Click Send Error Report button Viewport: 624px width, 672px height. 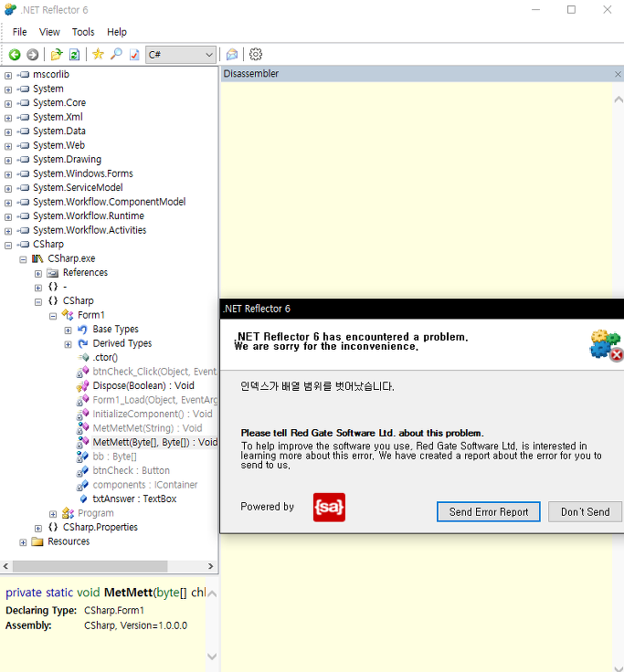pos(489,511)
